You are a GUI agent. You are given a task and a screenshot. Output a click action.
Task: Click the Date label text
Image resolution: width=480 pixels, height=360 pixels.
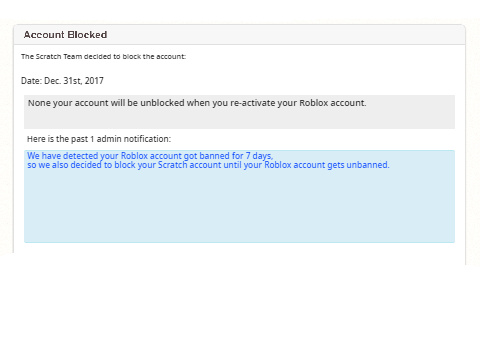point(31,81)
